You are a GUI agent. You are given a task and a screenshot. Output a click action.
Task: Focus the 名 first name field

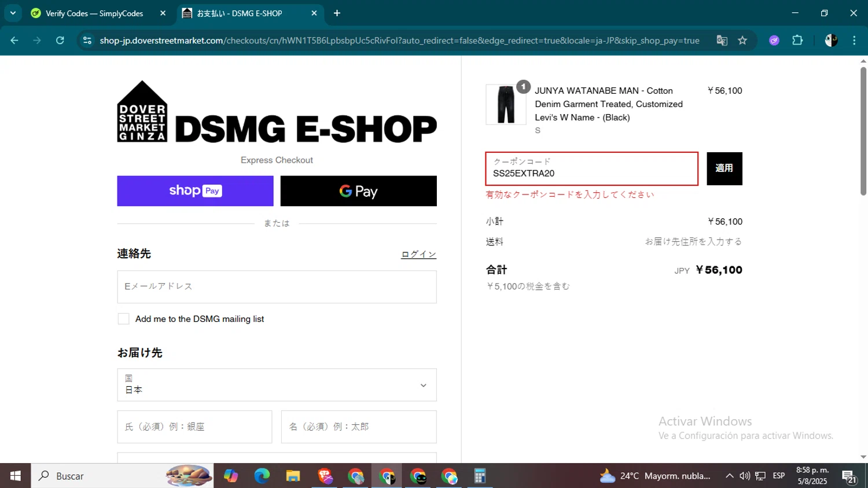click(359, 427)
